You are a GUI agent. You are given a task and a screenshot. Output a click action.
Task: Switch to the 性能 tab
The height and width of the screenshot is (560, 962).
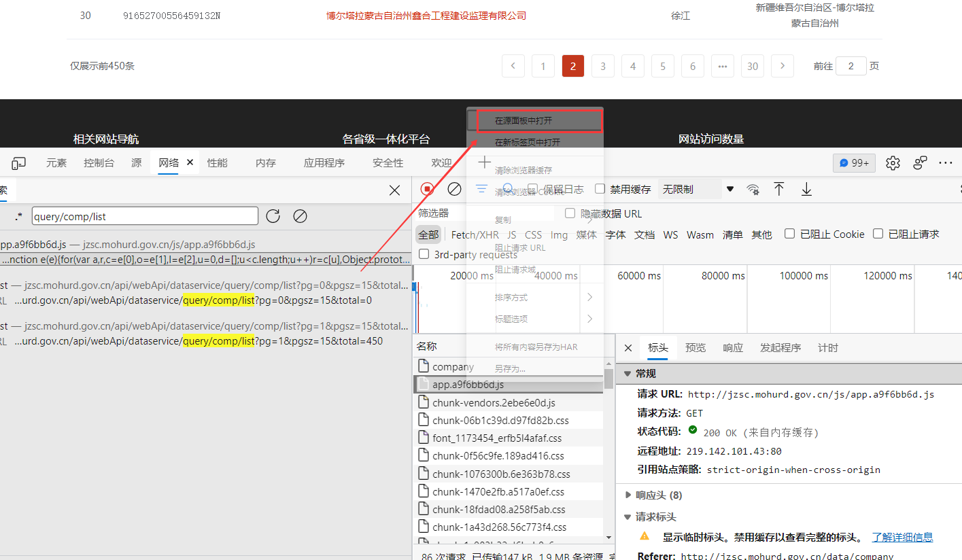tap(218, 163)
